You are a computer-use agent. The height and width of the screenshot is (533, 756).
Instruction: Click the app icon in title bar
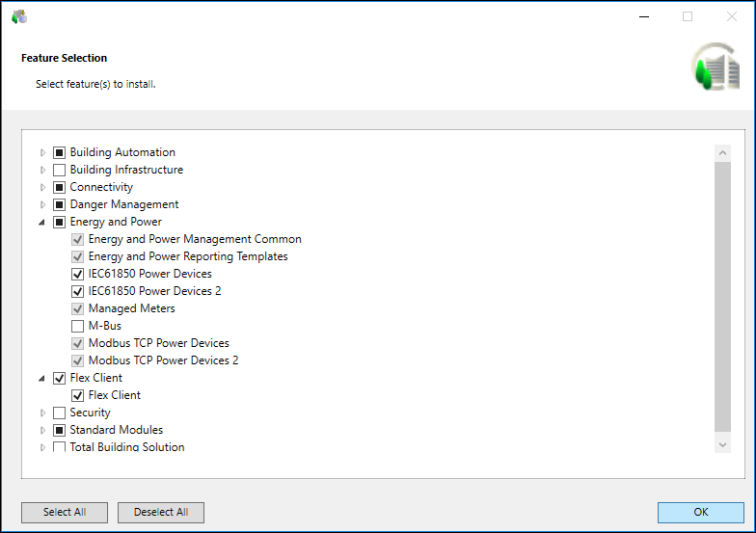(x=19, y=16)
